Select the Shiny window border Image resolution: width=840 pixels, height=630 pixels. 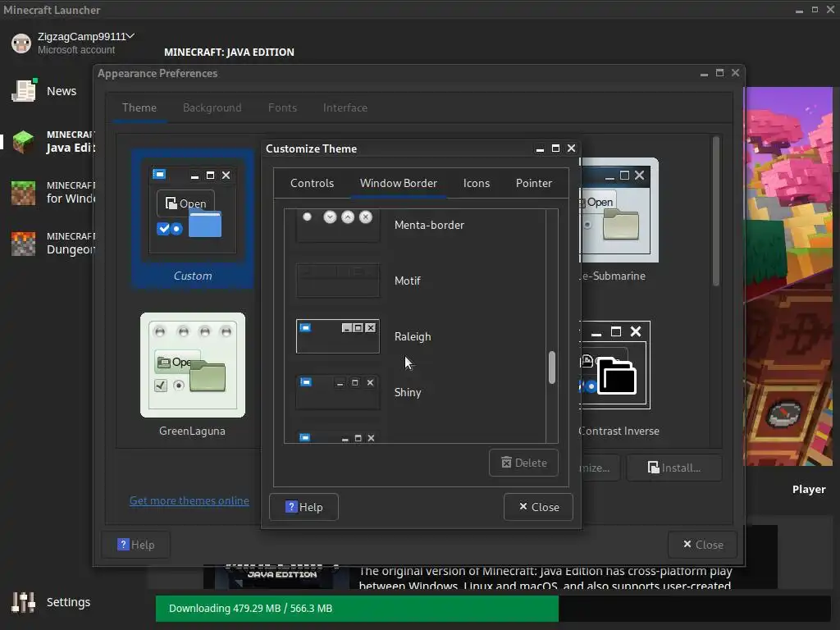(x=415, y=392)
